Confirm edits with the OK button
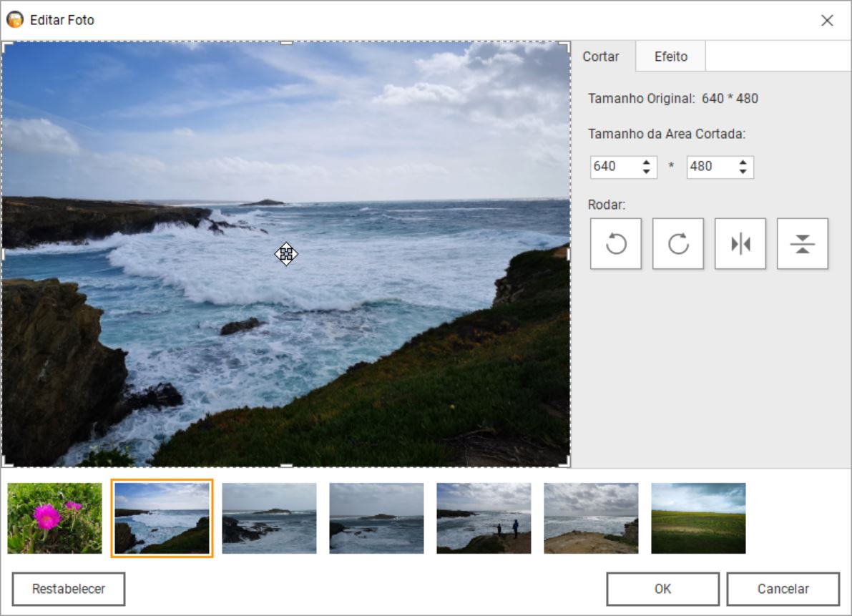 662,589
